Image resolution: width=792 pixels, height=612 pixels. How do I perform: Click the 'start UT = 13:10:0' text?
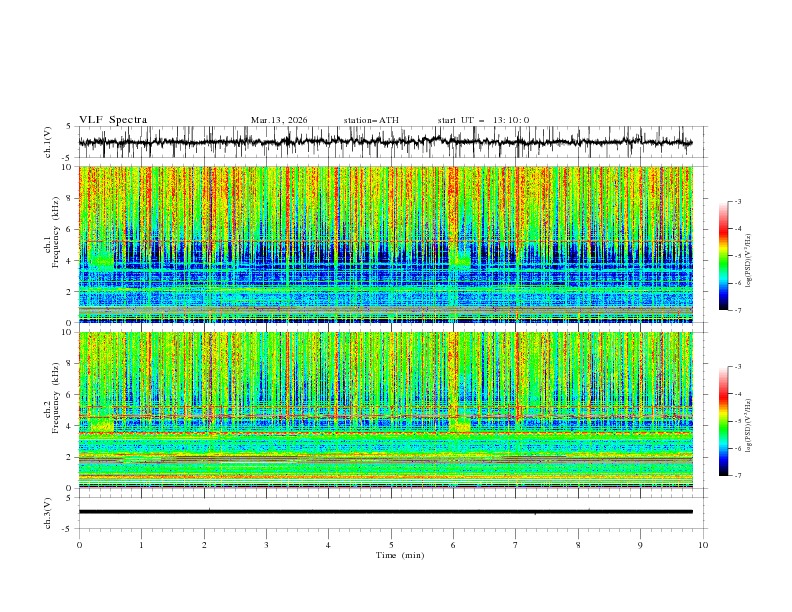click(x=483, y=120)
